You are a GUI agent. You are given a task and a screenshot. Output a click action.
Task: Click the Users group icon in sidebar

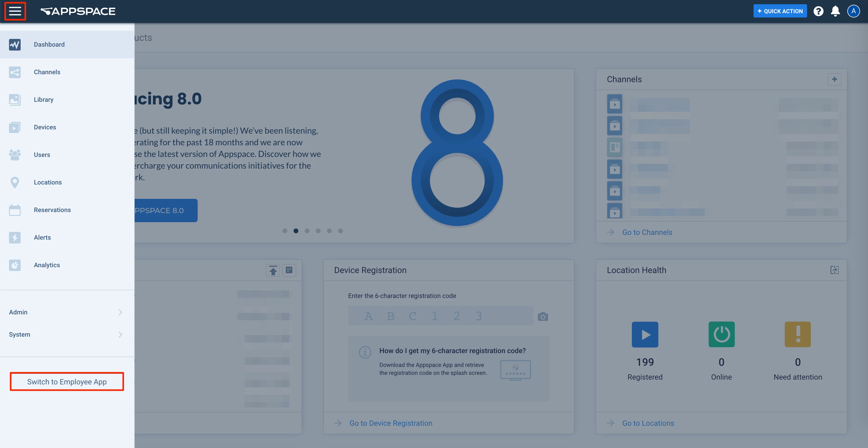pyautogui.click(x=15, y=155)
